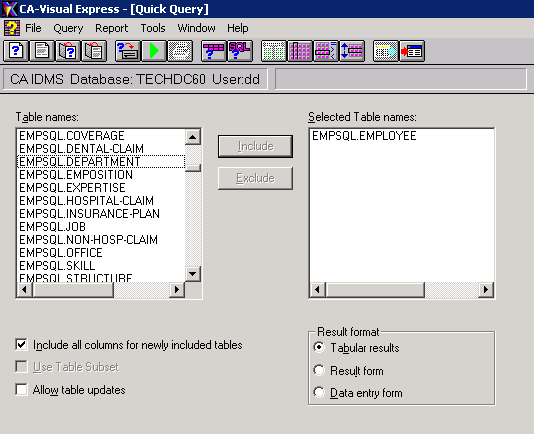Click the New Report document icon

pyautogui.click(x=42, y=51)
